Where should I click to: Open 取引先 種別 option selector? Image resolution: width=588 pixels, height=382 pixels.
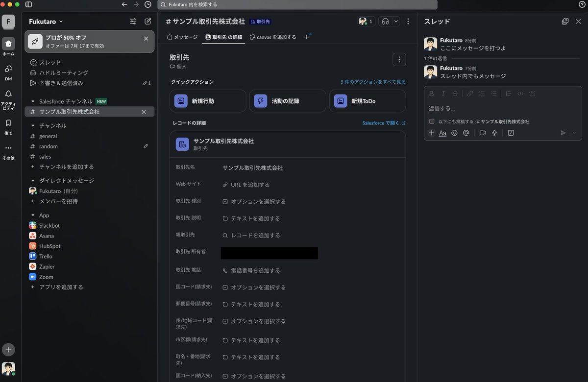(254, 201)
